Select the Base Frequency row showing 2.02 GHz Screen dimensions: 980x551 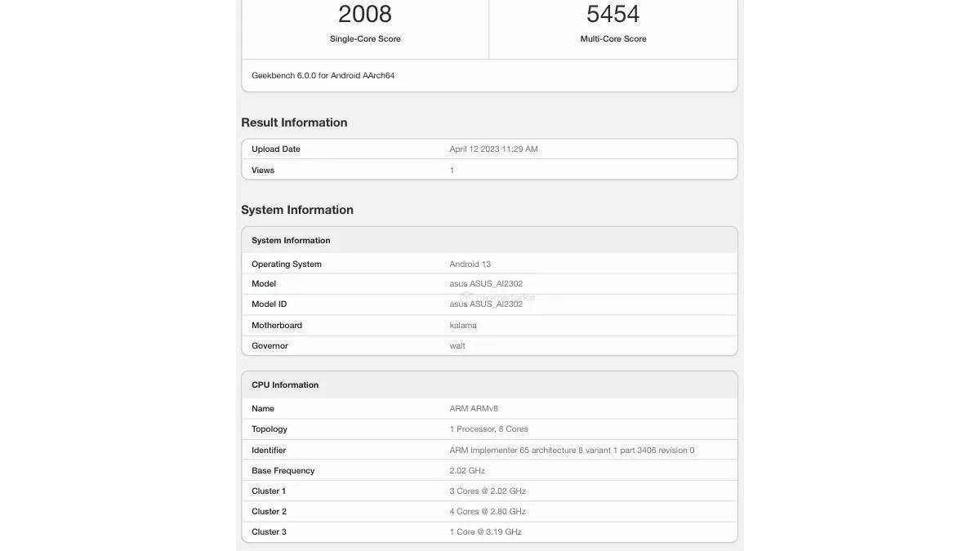click(x=490, y=469)
